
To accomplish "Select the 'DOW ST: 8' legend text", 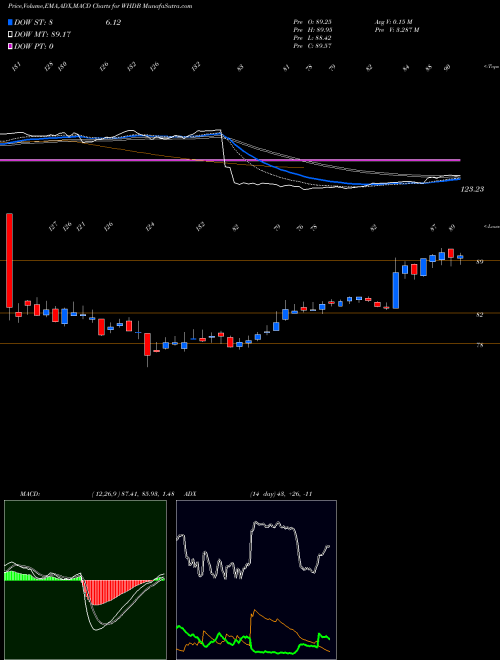I will pos(34,23).
